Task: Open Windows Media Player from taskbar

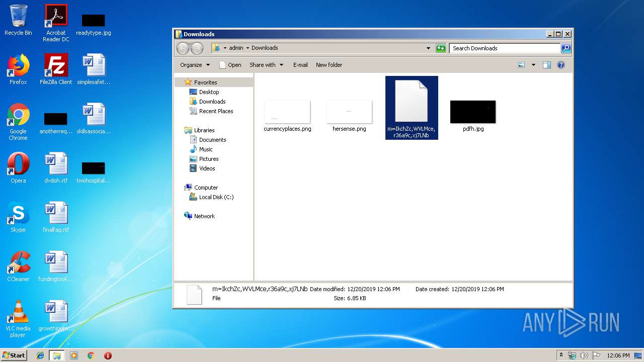Action: coord(74,355)
